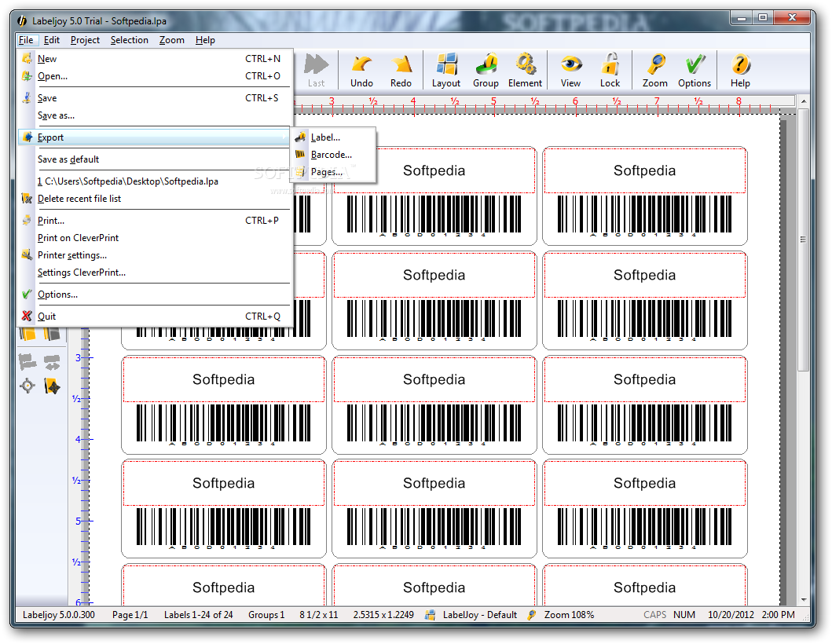Click the vertical scrollbar up arrow
Viewport: 832px width, 644px height.
[x=804, y=101]
